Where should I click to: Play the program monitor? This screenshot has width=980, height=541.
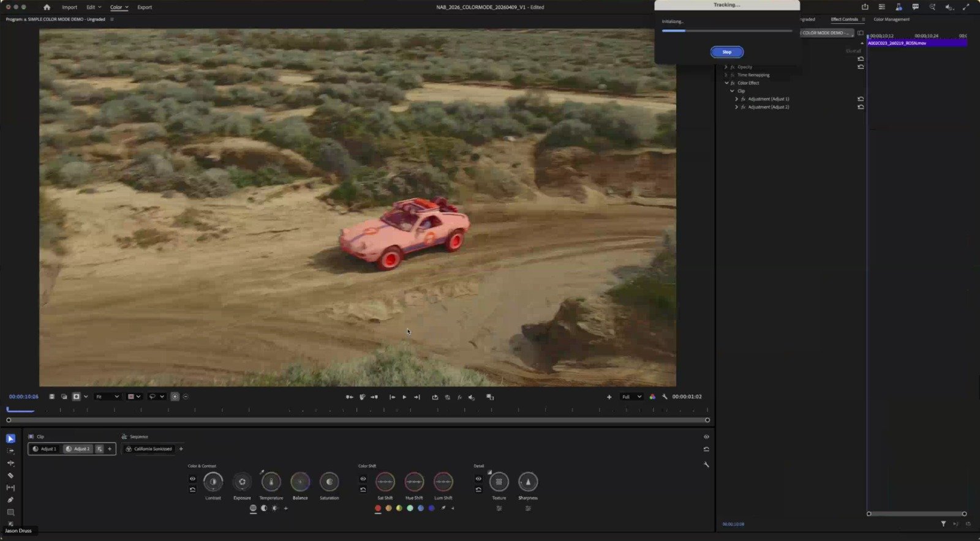tap(404, 397)
